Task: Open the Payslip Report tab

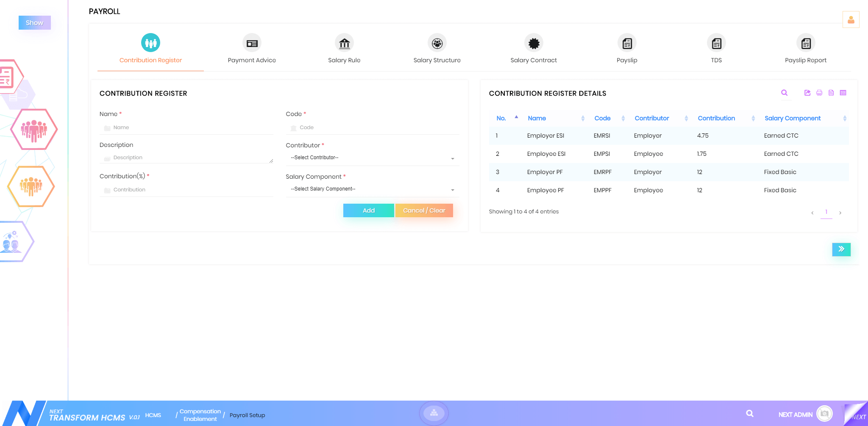Action: tap(805, 49)
